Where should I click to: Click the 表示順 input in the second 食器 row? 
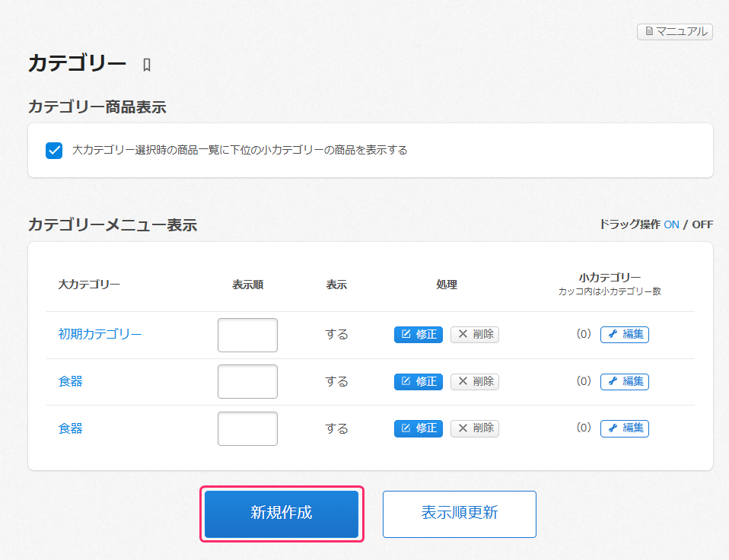pos(247,381)
